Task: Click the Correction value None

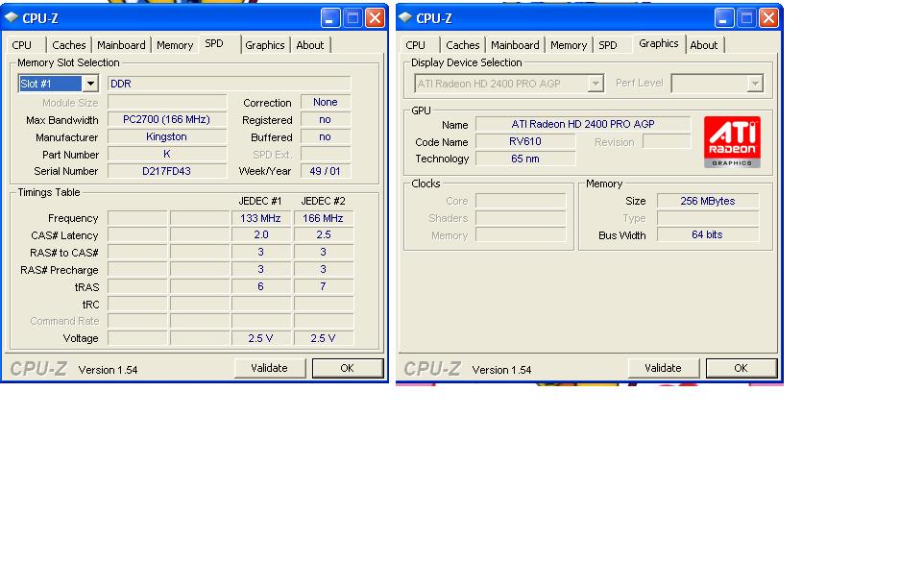Action: 326,102
